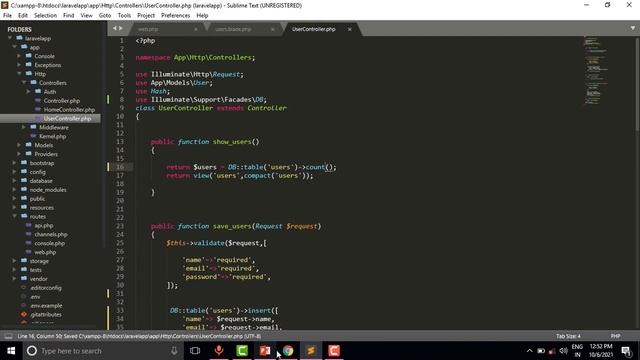
Task: Expand the Console folder
Action: pyautogui.click(x=19, y=56)
